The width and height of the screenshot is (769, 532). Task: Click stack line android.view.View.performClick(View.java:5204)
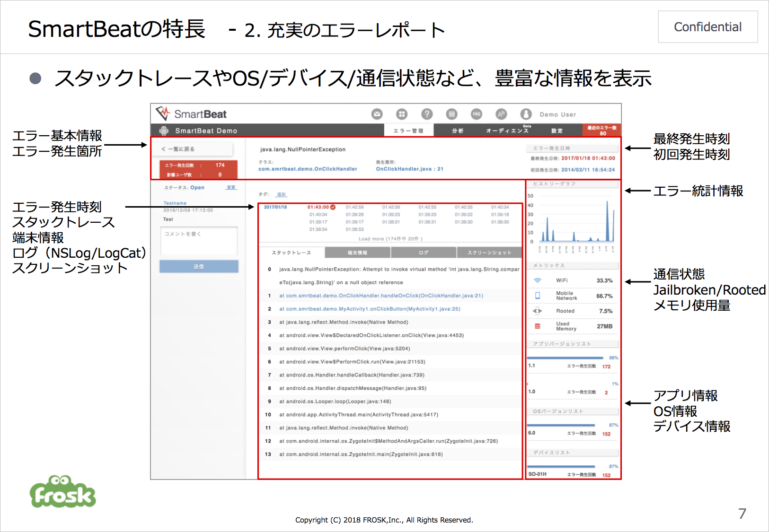pos(345,349)
